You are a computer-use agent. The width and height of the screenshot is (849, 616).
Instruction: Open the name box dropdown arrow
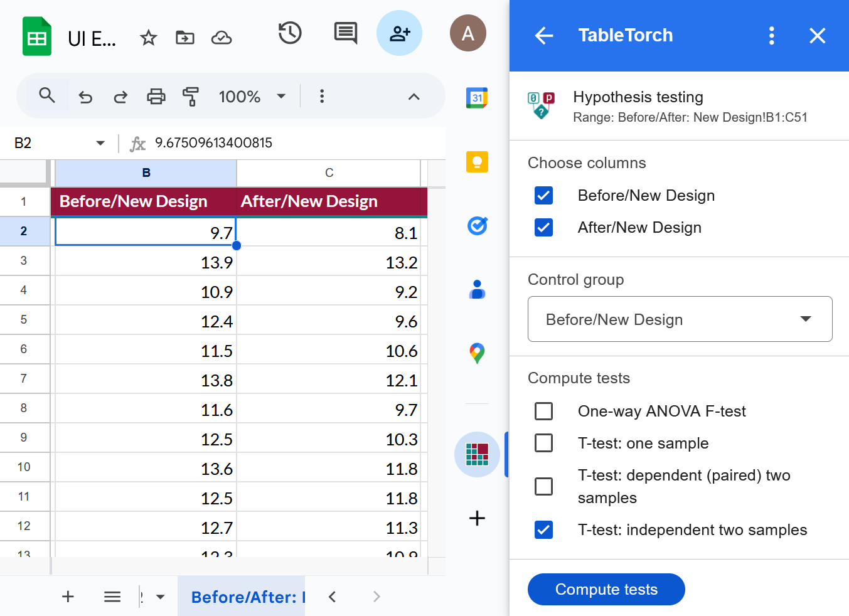click(100, 143)
